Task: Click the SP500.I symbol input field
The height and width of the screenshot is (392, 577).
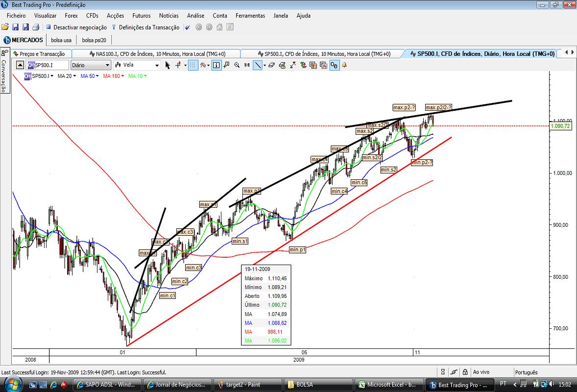Action: [48, 65]
